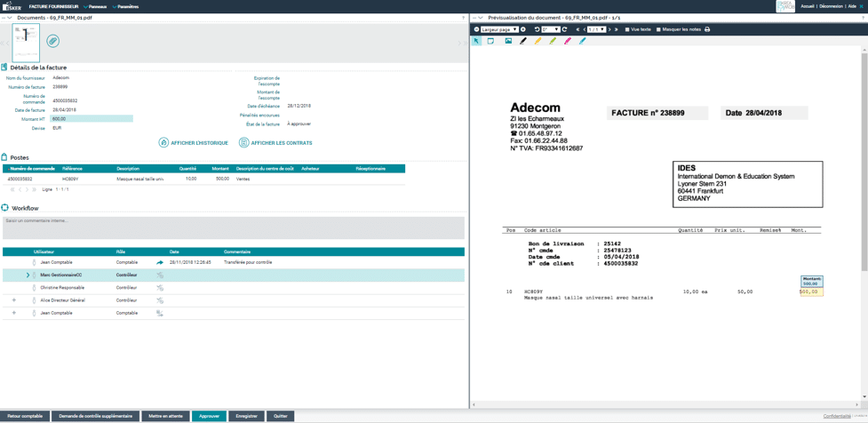Click the Montant column header in Postes
This screenshot has height=423, width=868.
220,168
